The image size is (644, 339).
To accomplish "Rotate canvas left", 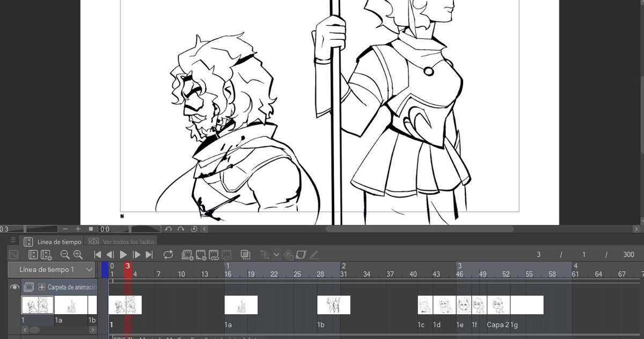I will (168, 229).
